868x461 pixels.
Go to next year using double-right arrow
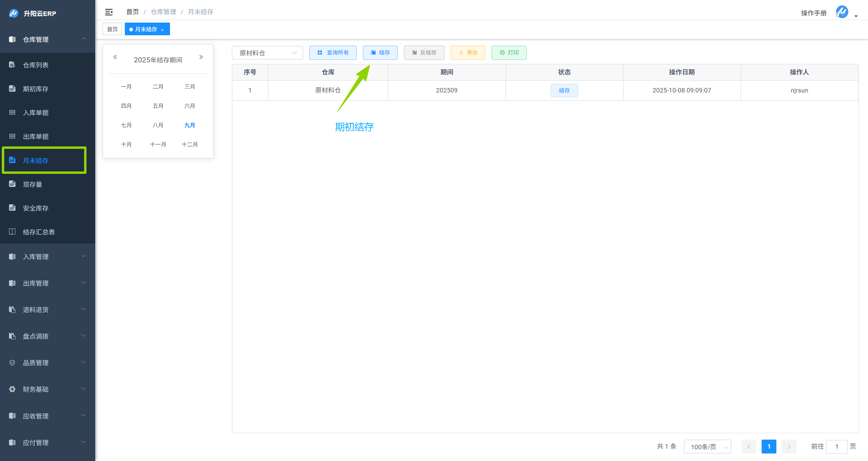pos(201,57)
